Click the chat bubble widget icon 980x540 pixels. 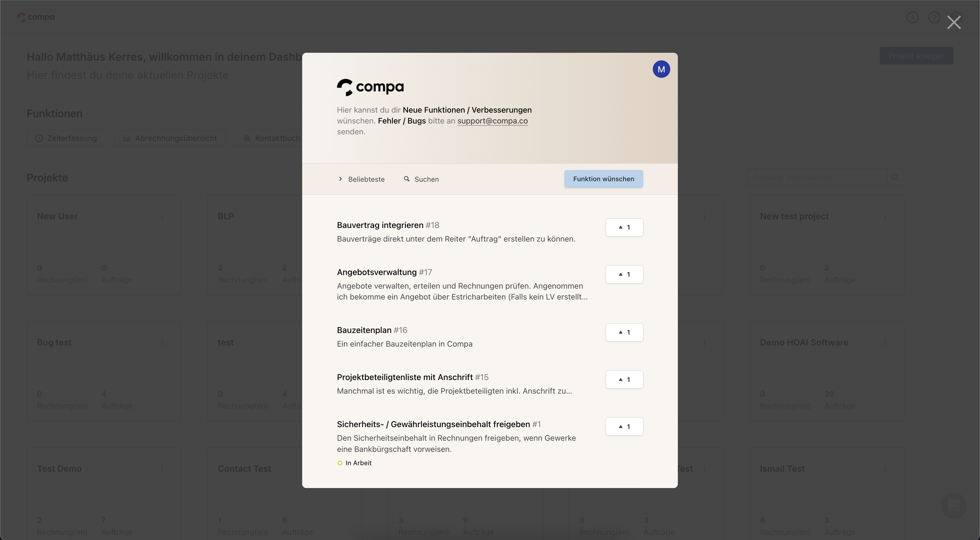tap(953, 505)
